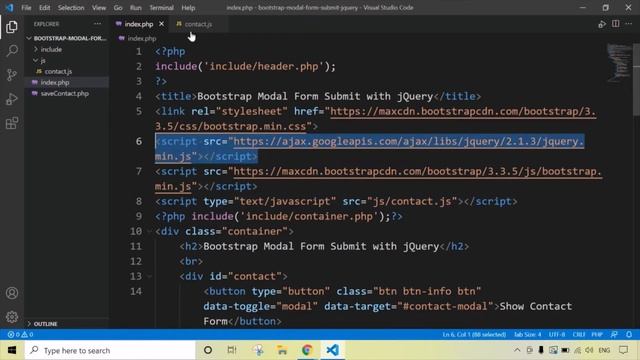The width and height of the screenshot is (640, 360).
Task: Click Cortana circle on taskbar
Action: coord(208,350)
